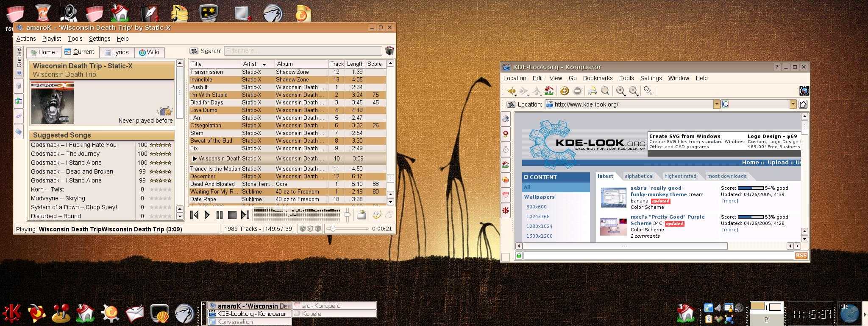This screenshot has width=868, height=326.
Task: Open the amaroK Playlist menu
Action: click(52, 39)
